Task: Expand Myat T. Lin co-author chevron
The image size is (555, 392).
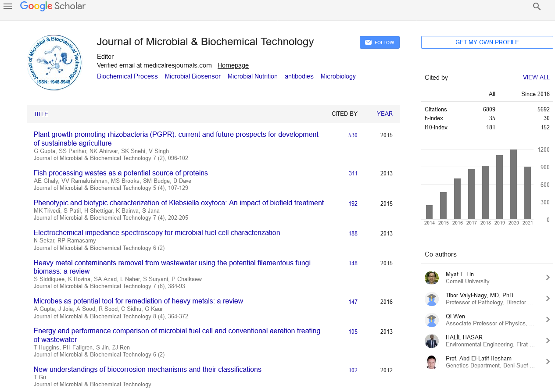Action: 548,278
